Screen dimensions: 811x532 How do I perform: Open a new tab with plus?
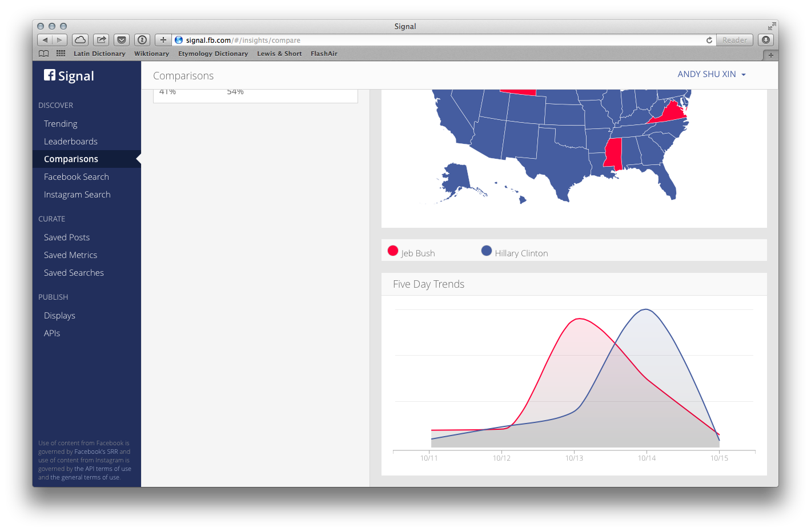coord(770,55)
